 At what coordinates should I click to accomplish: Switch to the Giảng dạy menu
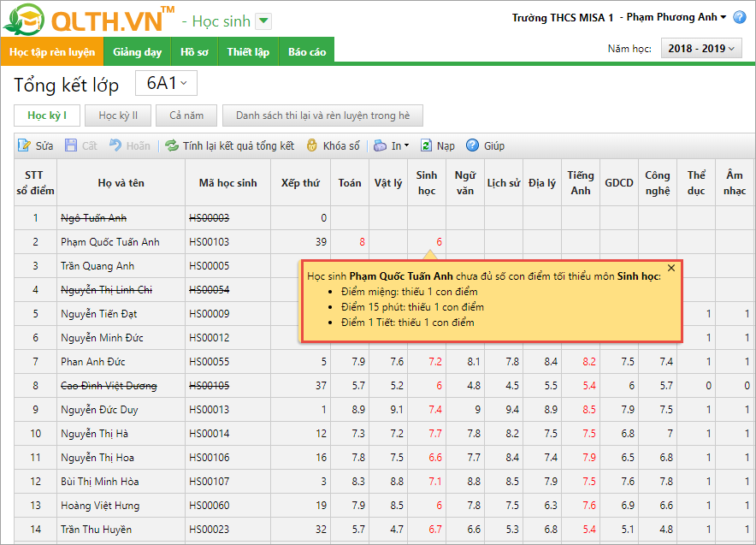coord(137,52)
